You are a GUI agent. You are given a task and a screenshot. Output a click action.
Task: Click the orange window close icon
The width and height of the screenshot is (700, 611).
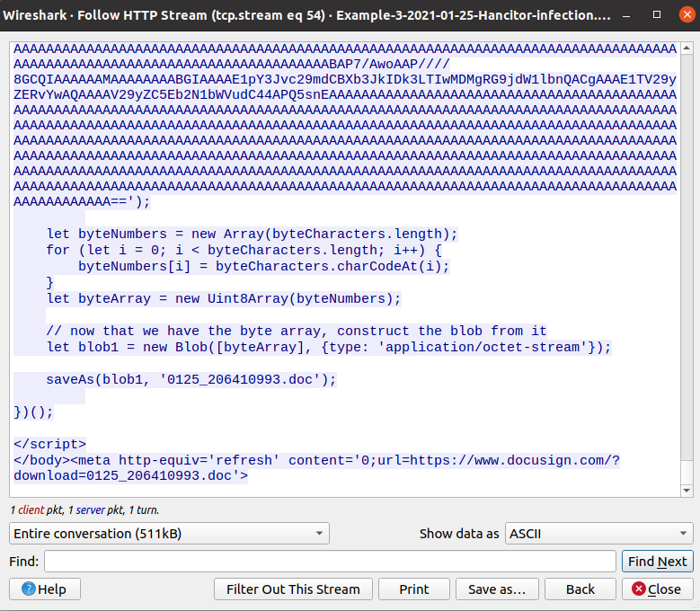click(x=687, y=14)
